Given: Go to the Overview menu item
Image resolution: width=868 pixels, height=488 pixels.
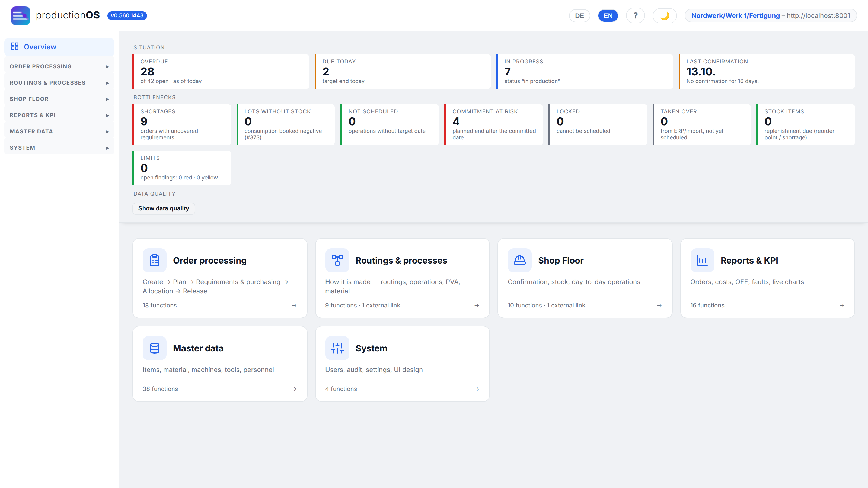Looking at the screenshot, I should pos(59,47).
